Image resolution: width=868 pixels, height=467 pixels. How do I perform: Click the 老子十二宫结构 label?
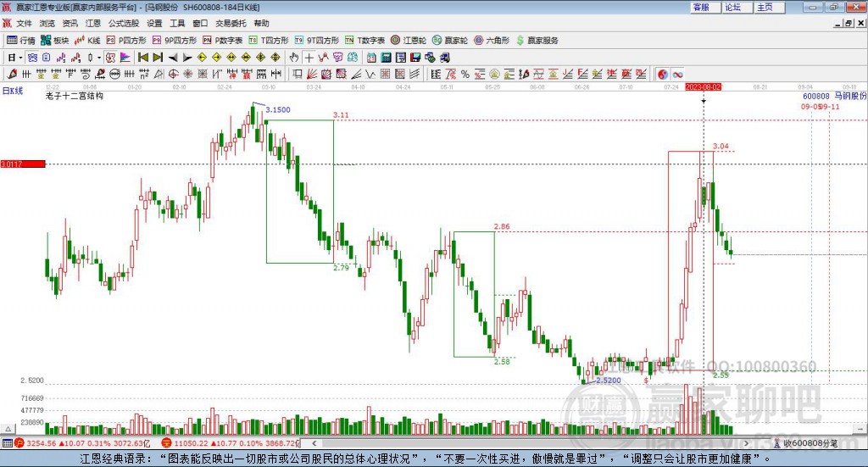pos(75,96)
